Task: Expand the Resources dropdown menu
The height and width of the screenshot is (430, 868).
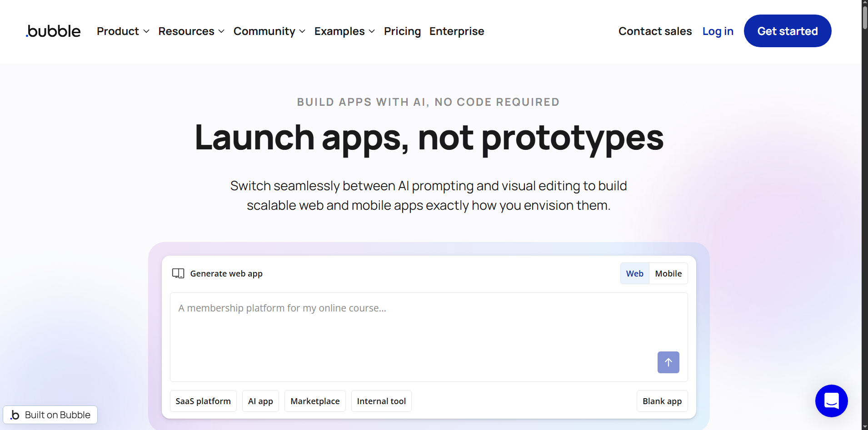Action: (x=191, y=31)
